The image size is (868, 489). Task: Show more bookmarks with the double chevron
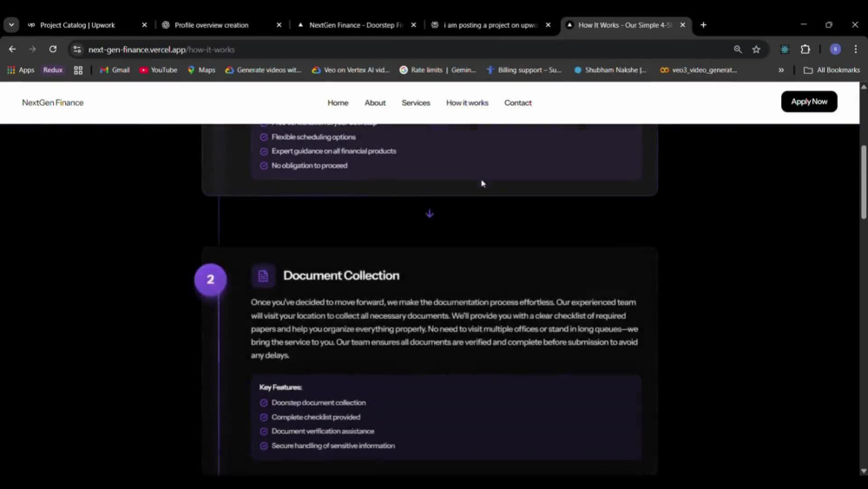click(x=780, y=69)
